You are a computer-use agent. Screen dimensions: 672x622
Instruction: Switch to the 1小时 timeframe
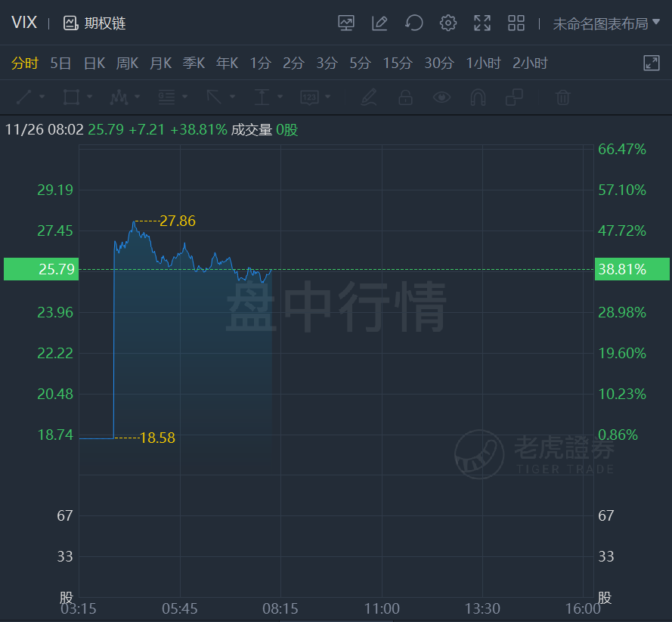(x=483, y=63)
